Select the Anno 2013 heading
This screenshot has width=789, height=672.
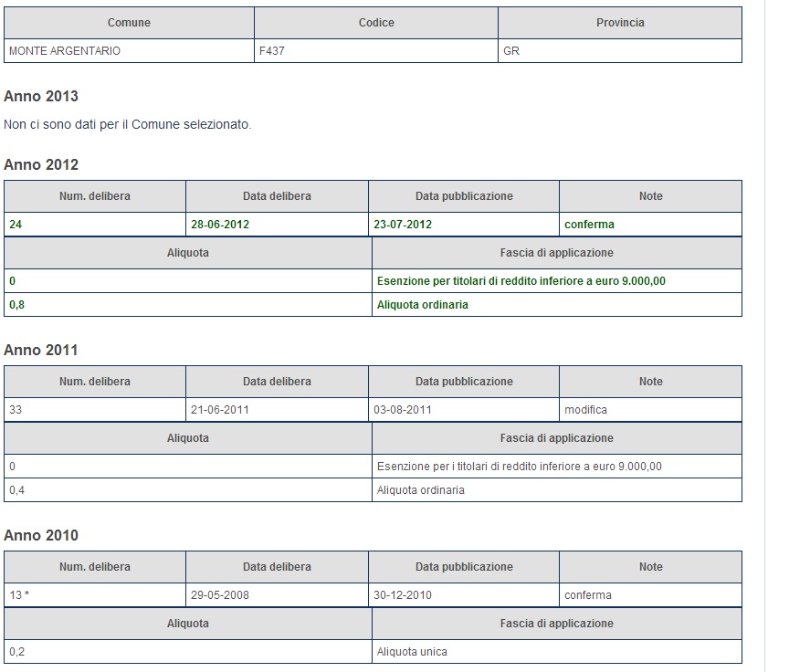41,96
